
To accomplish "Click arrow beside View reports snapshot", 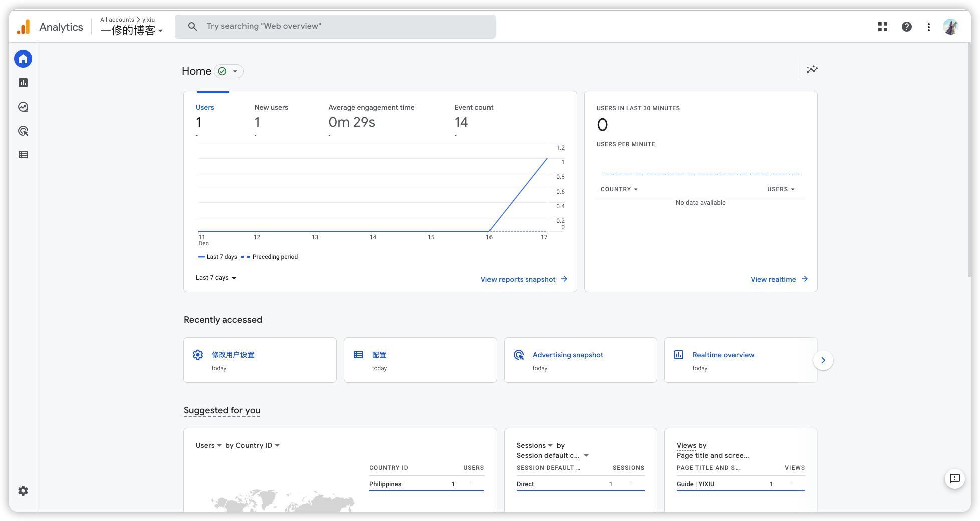I will pyautogui.click(x=564, y=279).
